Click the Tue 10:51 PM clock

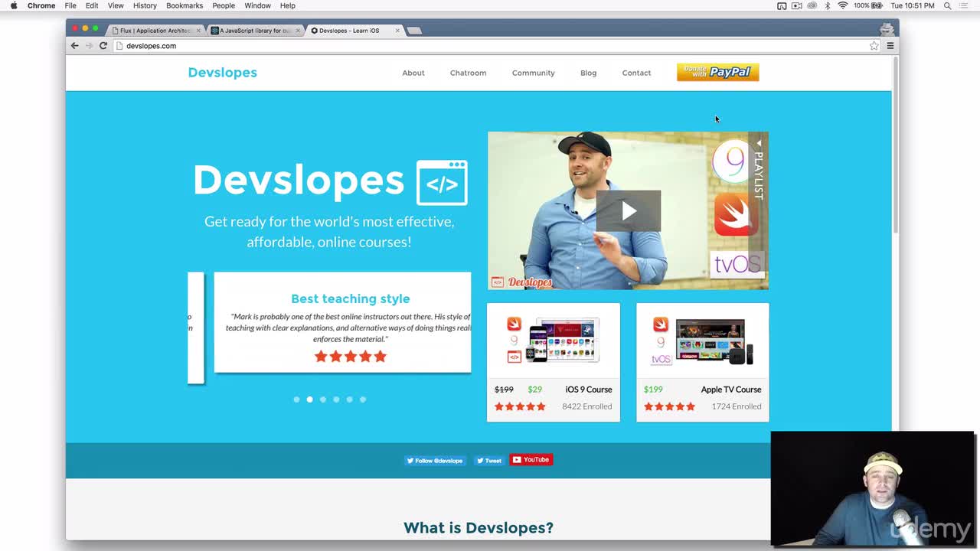[x=913, y=5]
